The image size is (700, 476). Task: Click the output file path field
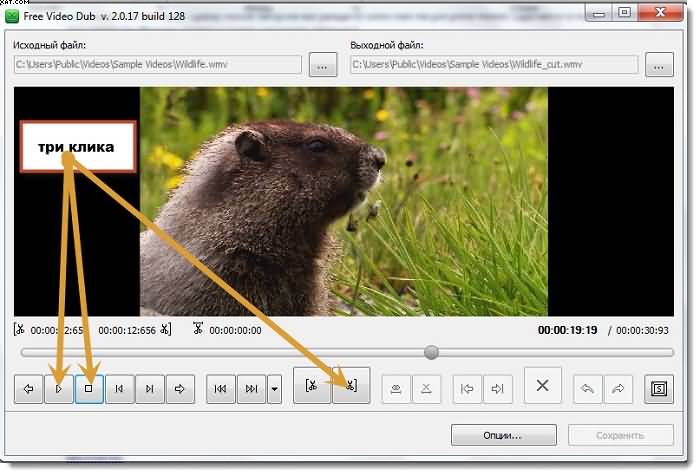coord(495,65)
